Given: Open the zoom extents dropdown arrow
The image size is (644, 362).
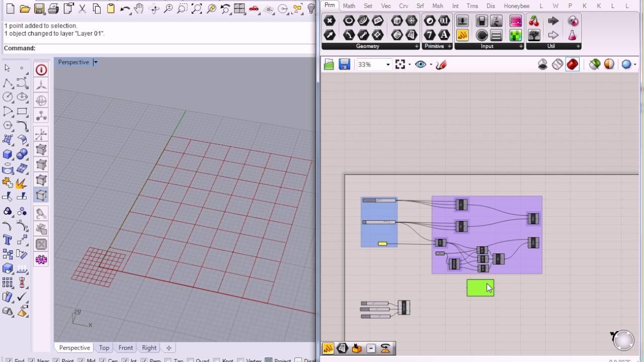Looking at the screenshot, I should point(410,64).
